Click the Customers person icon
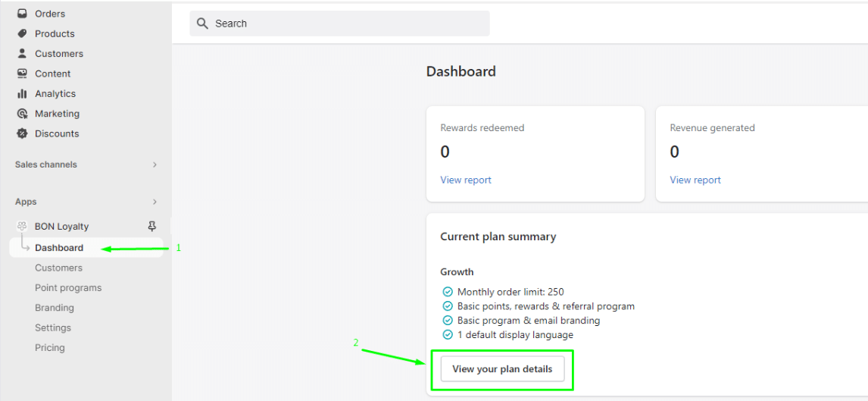The width and height of the screenshot is (868, 401). [22, 53]
